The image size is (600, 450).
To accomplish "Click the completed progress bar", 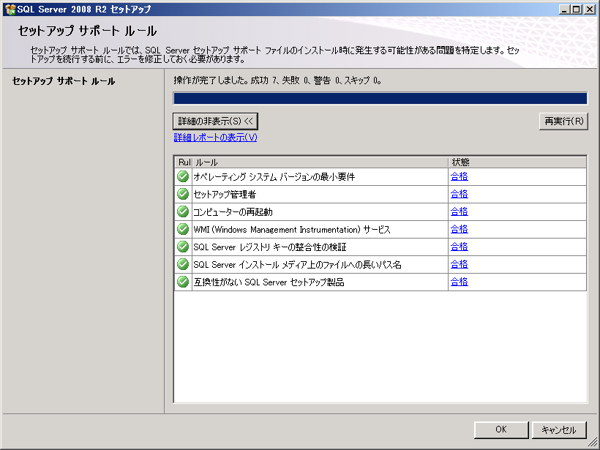I will (x=380, y=98).
